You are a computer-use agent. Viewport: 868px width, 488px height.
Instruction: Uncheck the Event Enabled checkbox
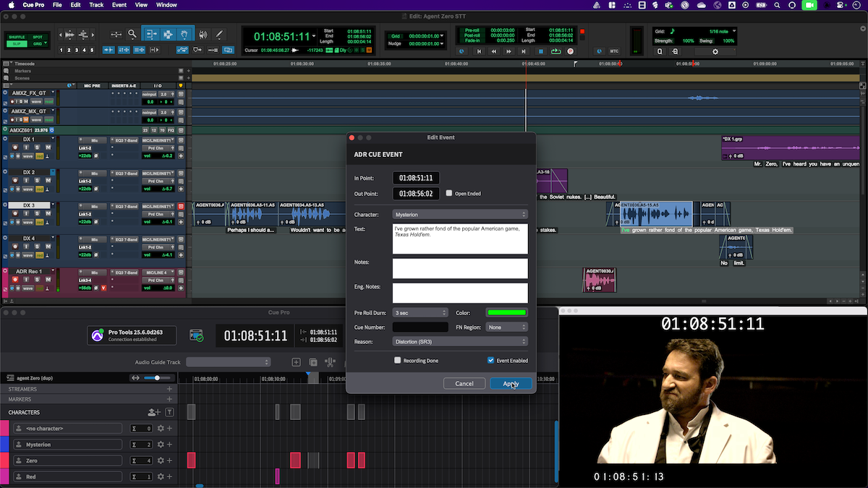pos(491,360)
